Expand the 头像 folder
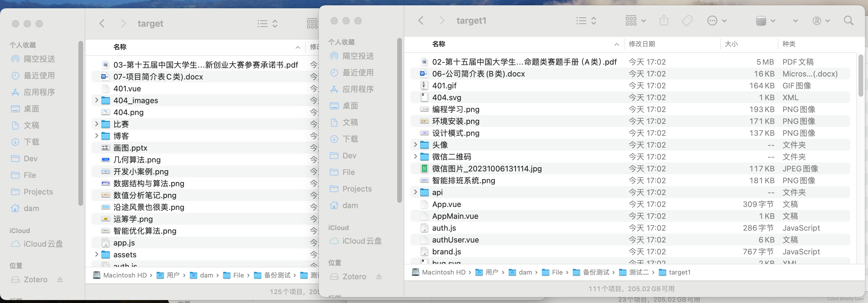The height and width of the screenshot is (303, 868). click(x=416, y=145)
